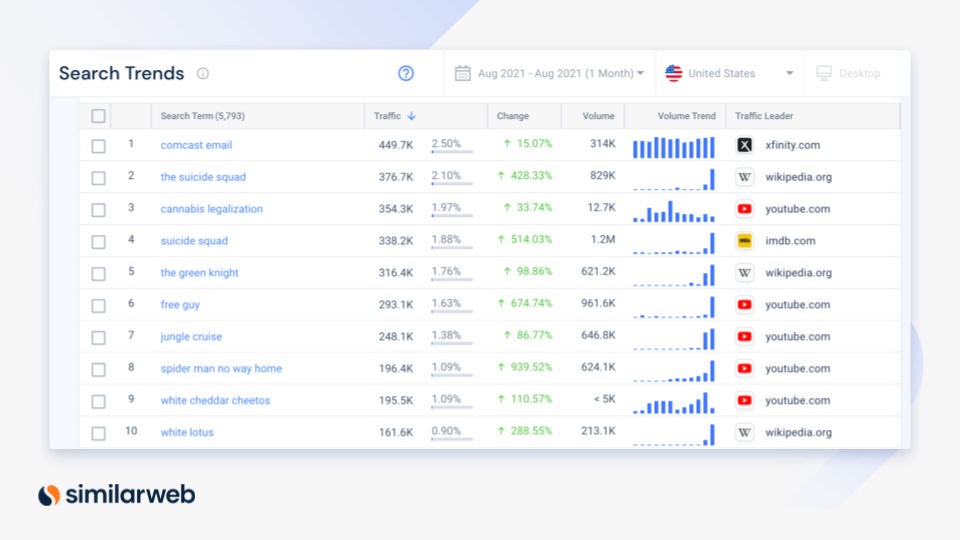Image resolution: width=960 pixels, height=540 pixels.
Task: Click the blue help question mark icon
Action: coord(406,73)
